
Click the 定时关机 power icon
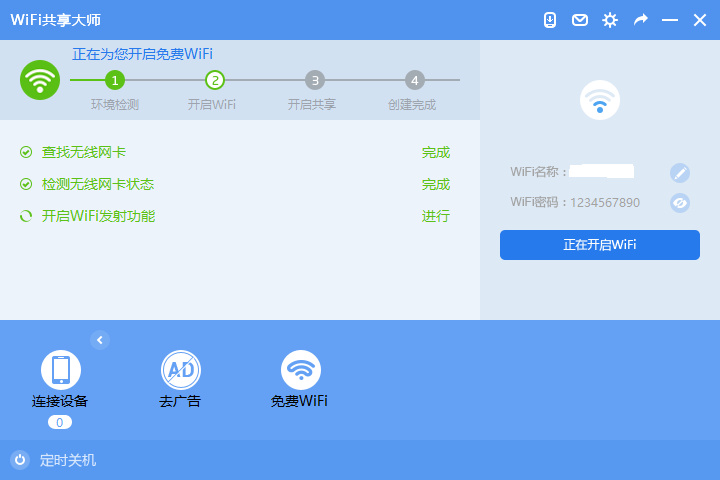pos(20,460)
